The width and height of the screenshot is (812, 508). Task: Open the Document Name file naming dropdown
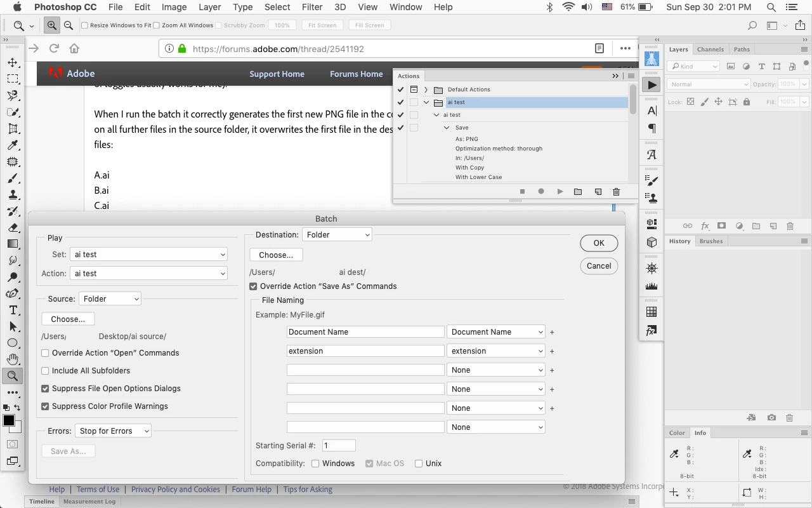[x=496, y=332]
